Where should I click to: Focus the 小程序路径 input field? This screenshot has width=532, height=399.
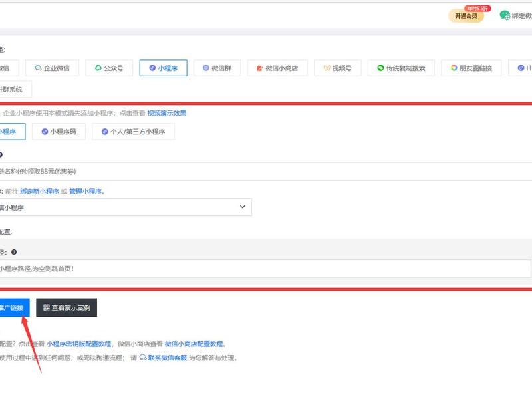click(265, 269)
